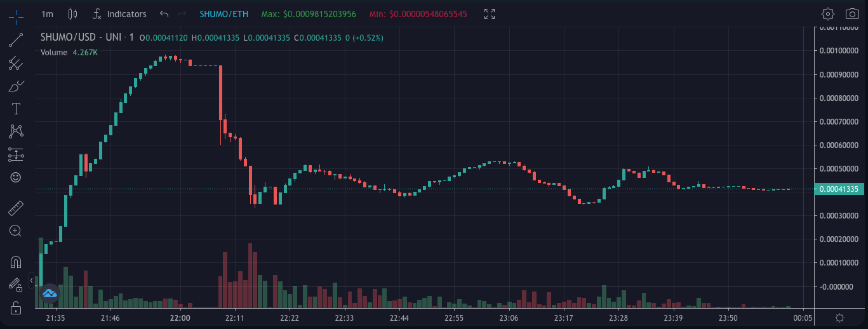Toggle stay in drawing mode

(x=17, y=285)
